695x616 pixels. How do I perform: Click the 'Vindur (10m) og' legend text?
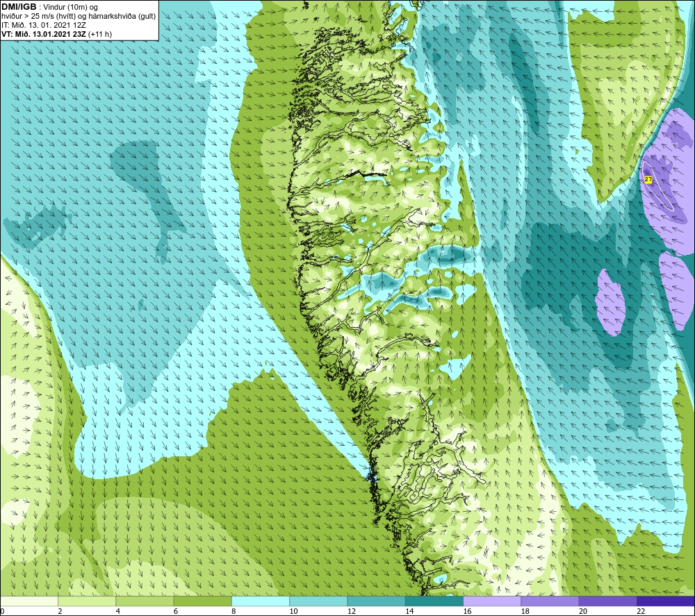70,8
